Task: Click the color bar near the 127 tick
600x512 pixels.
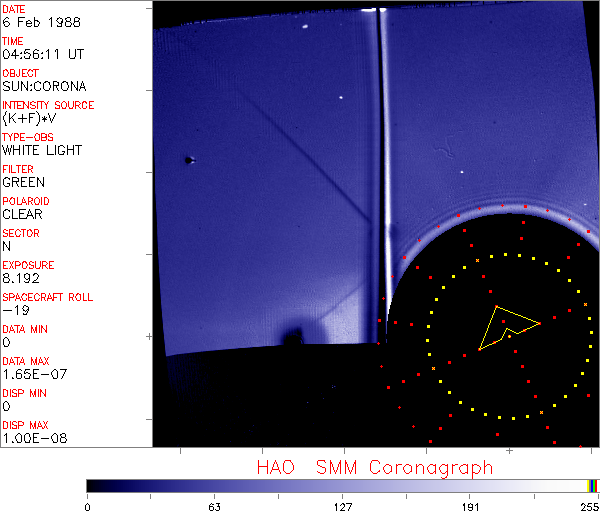Action: pyautogui.click(x=342, y=485)
